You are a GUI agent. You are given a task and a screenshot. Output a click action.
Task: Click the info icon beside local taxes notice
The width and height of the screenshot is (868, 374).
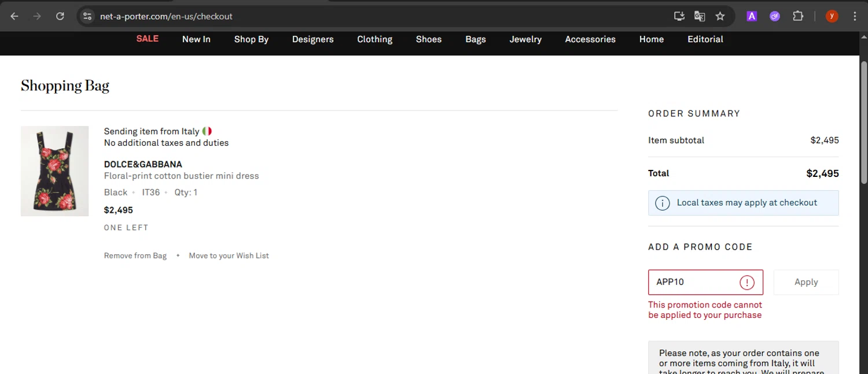(663, 203)
